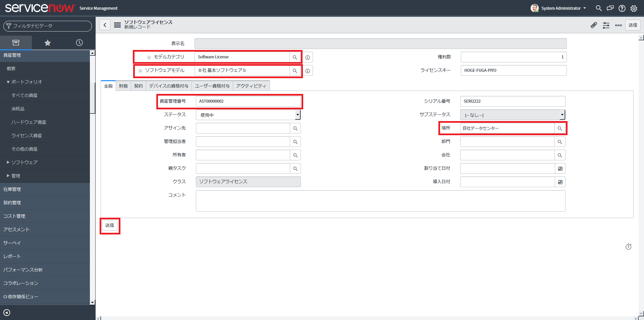
Task: Open レポート application menu
Action: tap(45, 256)
